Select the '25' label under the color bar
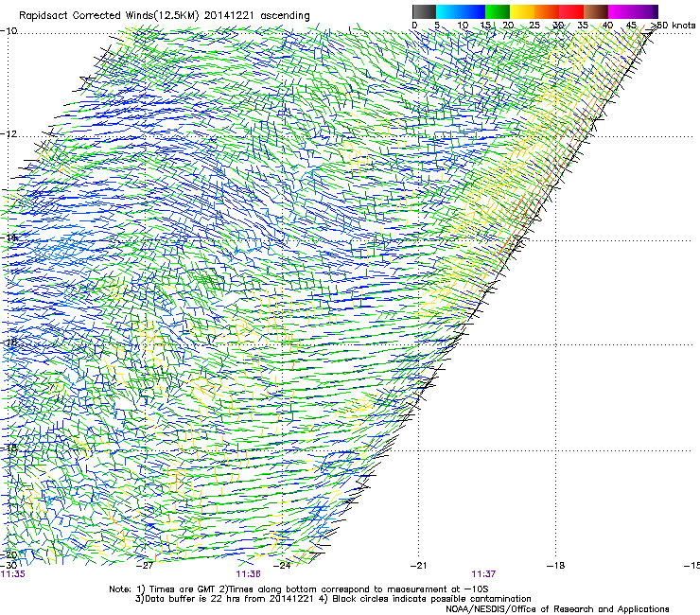 pos(534,25)
